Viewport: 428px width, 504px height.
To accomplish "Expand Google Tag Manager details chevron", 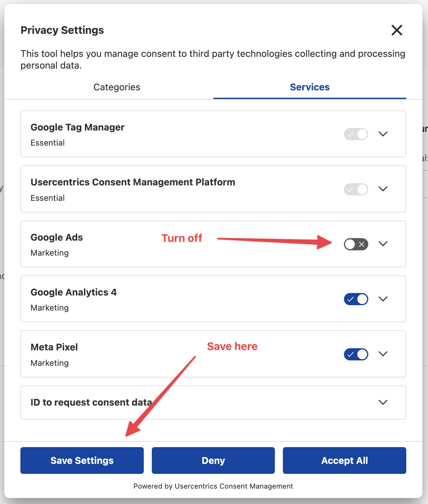I will tap(383, 134).
